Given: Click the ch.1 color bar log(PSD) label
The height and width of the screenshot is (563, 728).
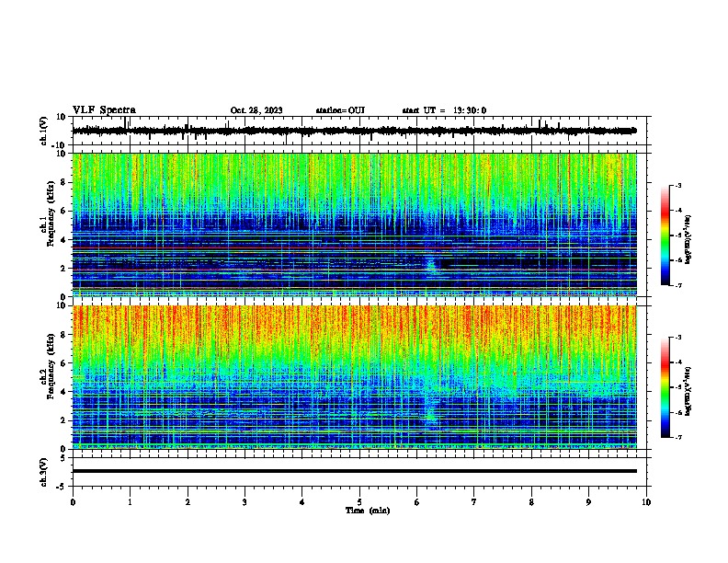Looking at the screenshot, I should click(688, 239).
